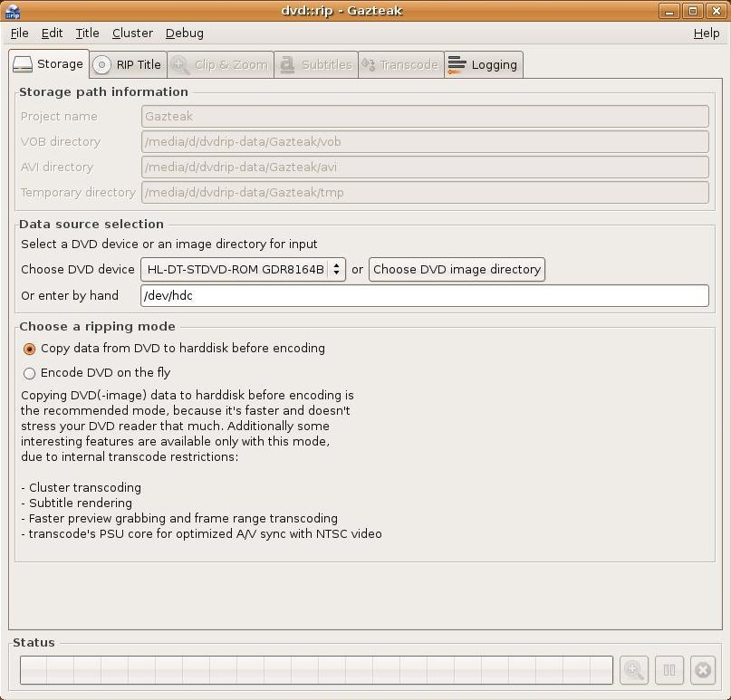The width and height of the screenshot is (731, 700).
Task: Maximize the dvd::rip window
Action: 693,11
